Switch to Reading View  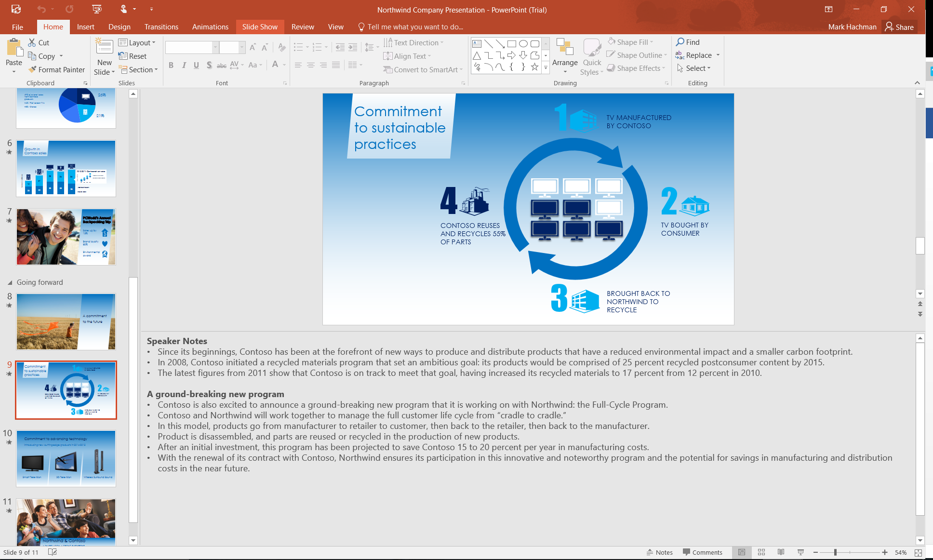(781, 552)
